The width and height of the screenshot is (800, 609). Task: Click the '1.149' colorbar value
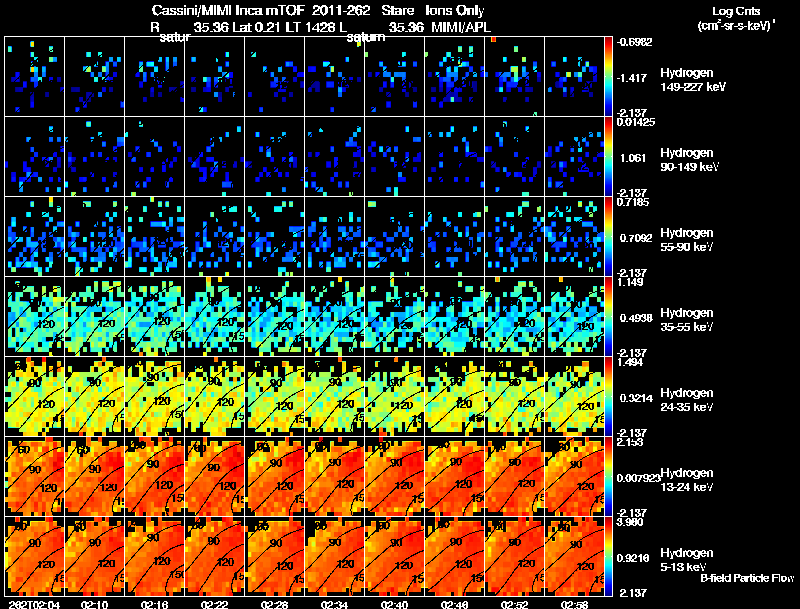[630, 282]
